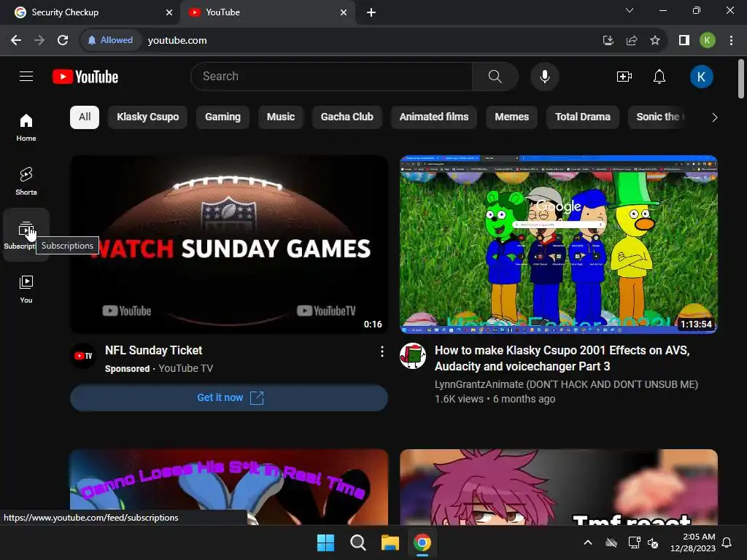The width and height of the screenshot is (747, 560).
Task: Select the All filter chip
Action: 85,117
